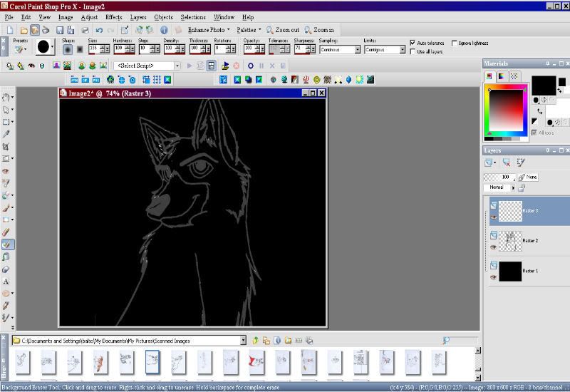Image resolution: width=570 pixels, height=392 pixels.
Task: Select the Text tool
Action: click(x=6, y=281)
